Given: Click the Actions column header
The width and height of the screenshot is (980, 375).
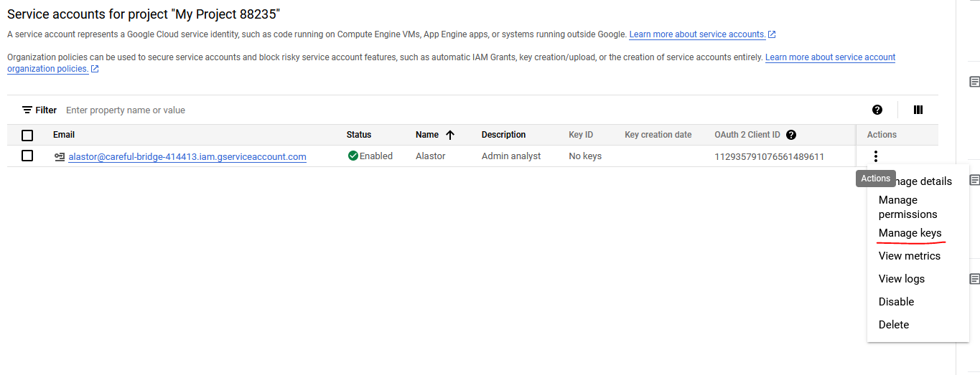Looking at the screenshot, I should click(x=882, y=135).
